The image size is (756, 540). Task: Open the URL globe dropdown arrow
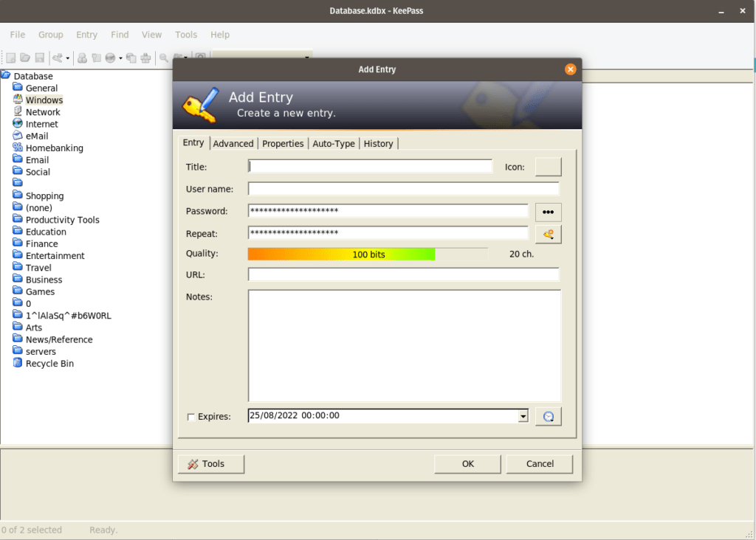[x=120, y=58]
